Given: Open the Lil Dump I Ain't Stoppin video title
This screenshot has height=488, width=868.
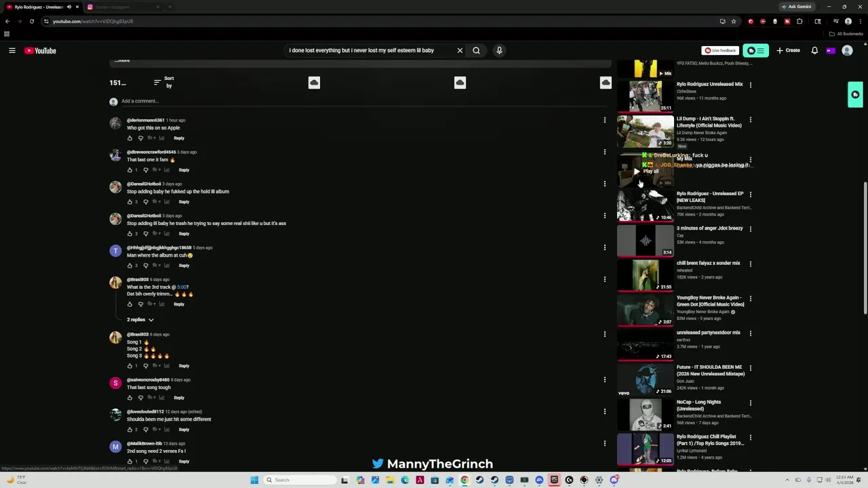Looking at the screenshot, I should click(x=709, y=122).
